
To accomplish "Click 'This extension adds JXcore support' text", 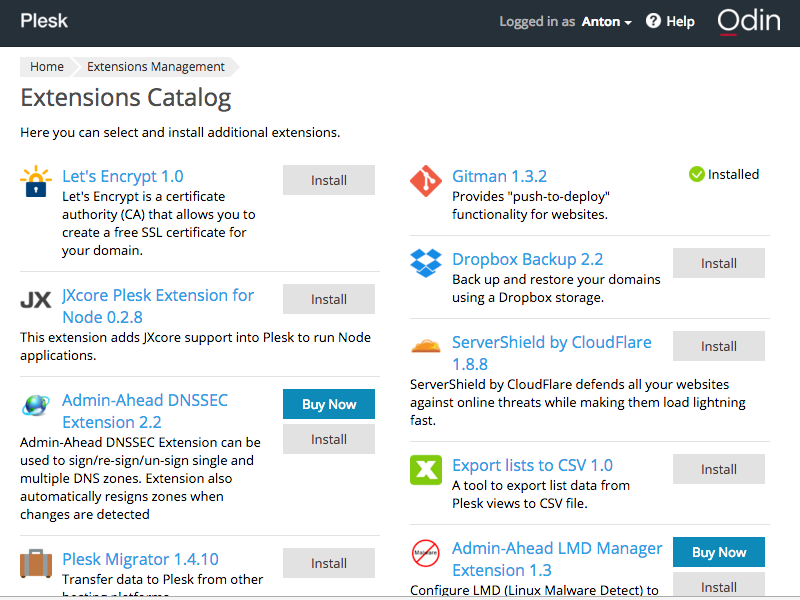I will [x=195, y=346].
